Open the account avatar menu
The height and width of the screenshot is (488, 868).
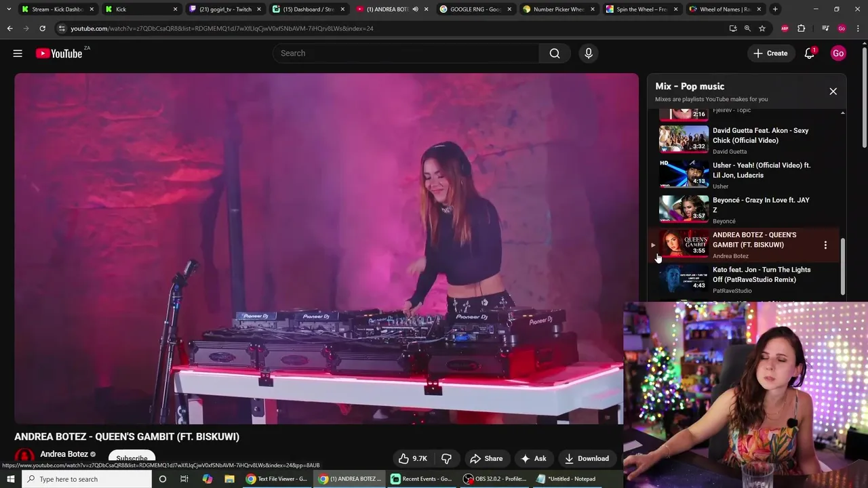pyautogui.click(x=838, y=54)
